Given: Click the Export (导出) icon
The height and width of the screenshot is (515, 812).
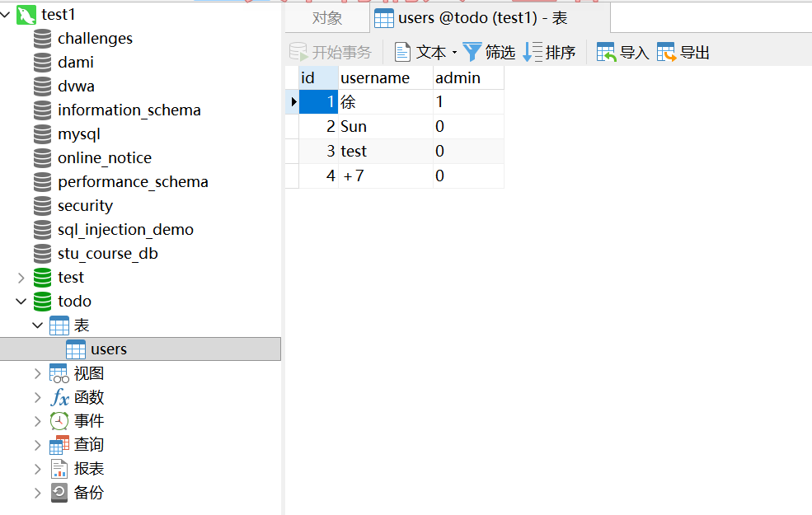Looking at the screenshot, I should click(x=666, y=53).
